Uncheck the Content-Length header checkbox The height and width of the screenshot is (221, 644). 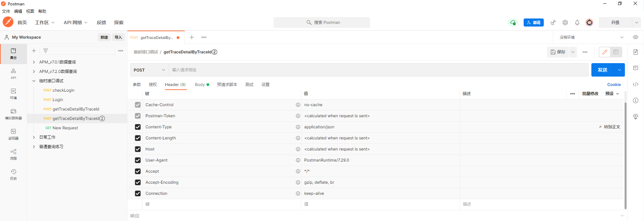pos(138,138)
